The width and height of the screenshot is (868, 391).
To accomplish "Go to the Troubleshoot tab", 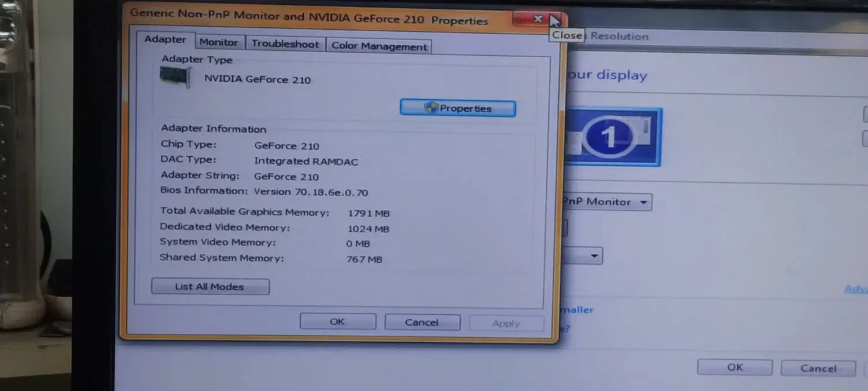I will 285,45.
